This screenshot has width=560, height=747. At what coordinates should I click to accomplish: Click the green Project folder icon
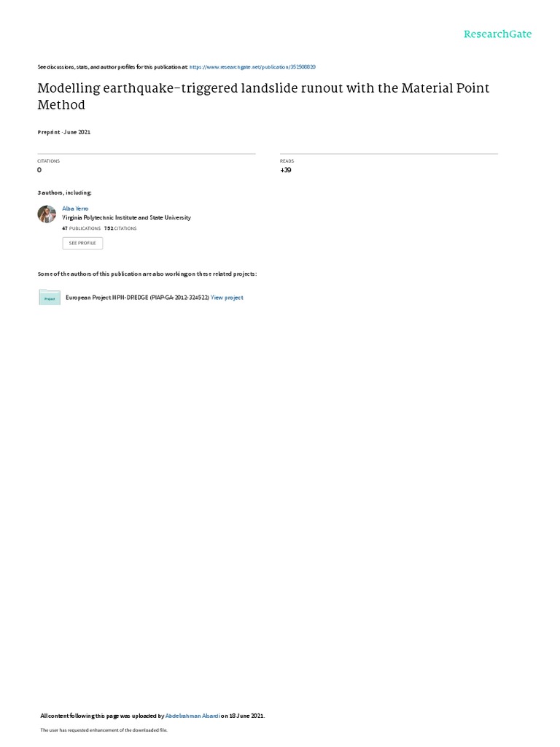point(50,298)
